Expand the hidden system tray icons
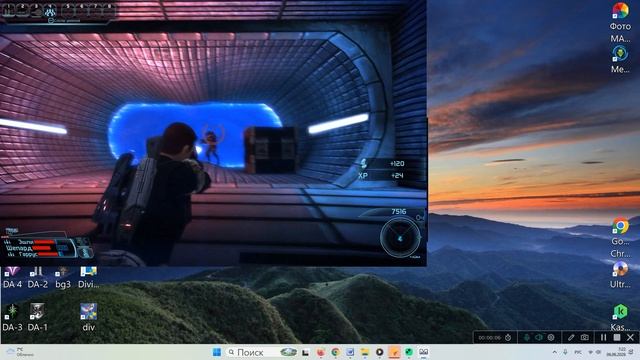Screen dimensions: 640x360 (x=554, y=352)
